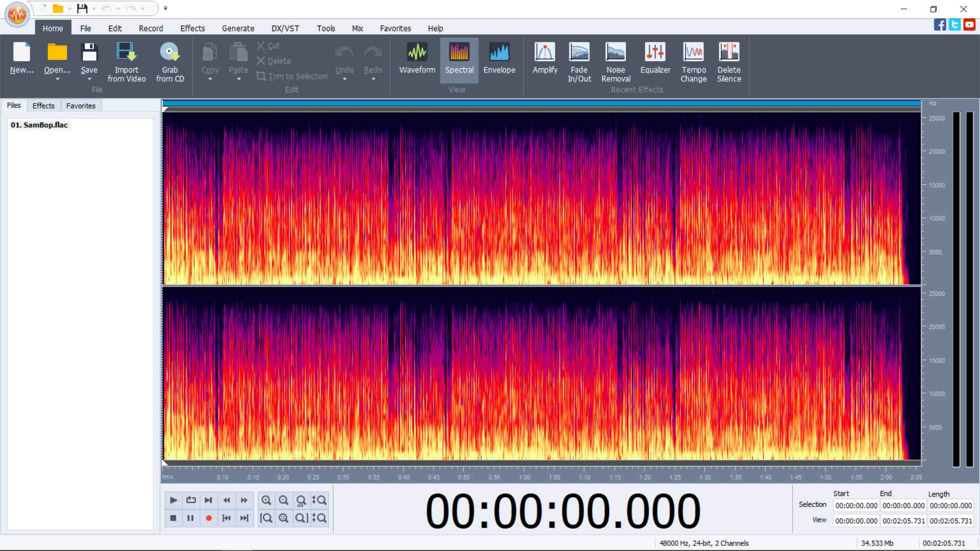Open the Noise Removal effect
980x551 pixels.
pyautogui.click(x=616, y=60)
